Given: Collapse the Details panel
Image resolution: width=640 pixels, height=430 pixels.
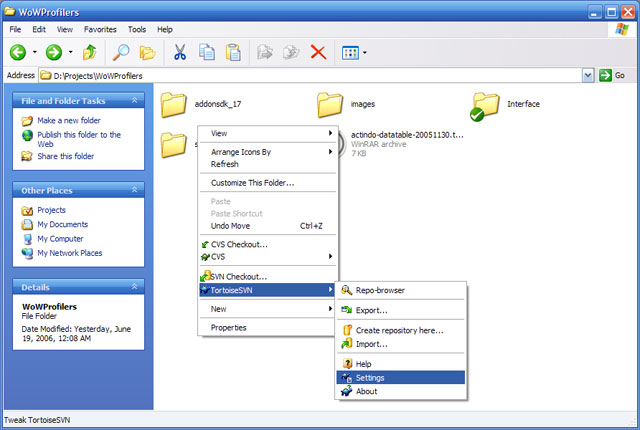Looking at the screenshot, I should point(134,287).
